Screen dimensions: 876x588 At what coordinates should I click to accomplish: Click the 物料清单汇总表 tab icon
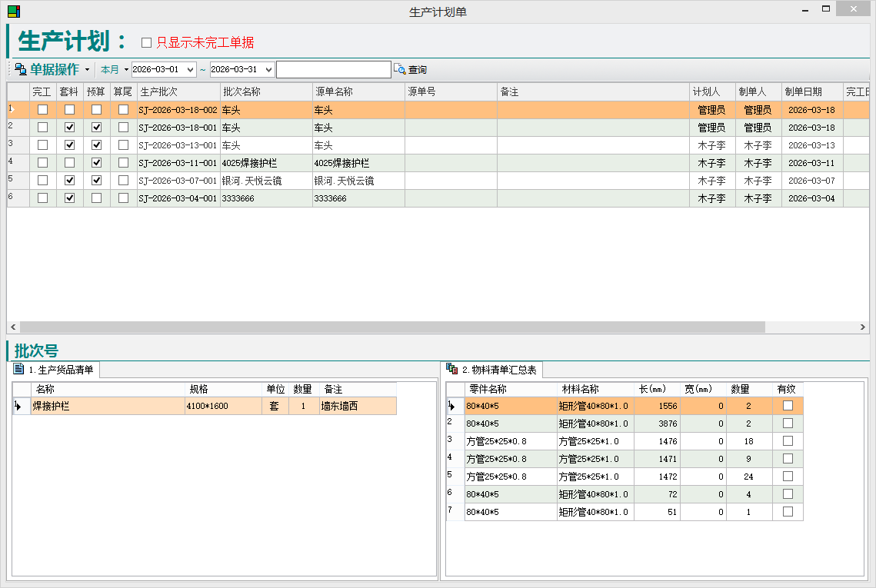(x=452, y=370)
